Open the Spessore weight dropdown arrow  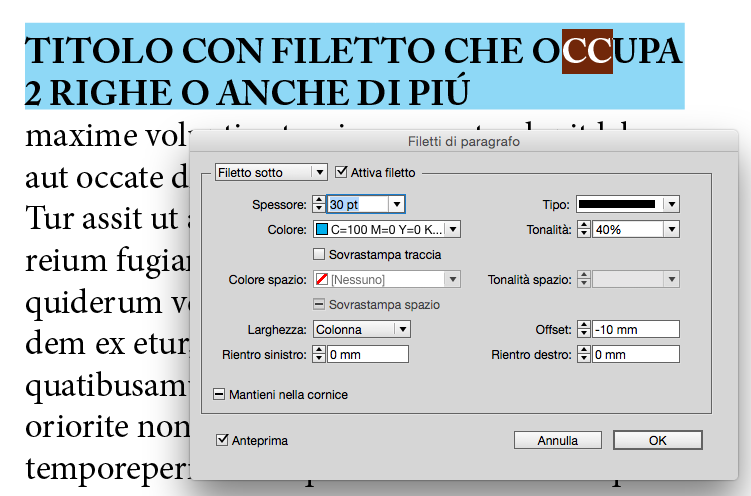397,204
